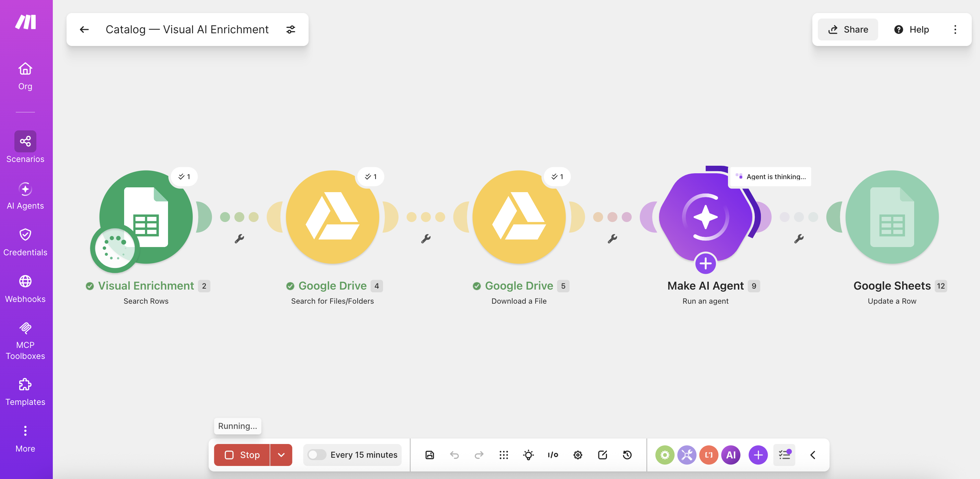This screenshot has width=980, height=479.
Task: Open operation bubble on Google Drive module 5
Action: tap(557, 177)
